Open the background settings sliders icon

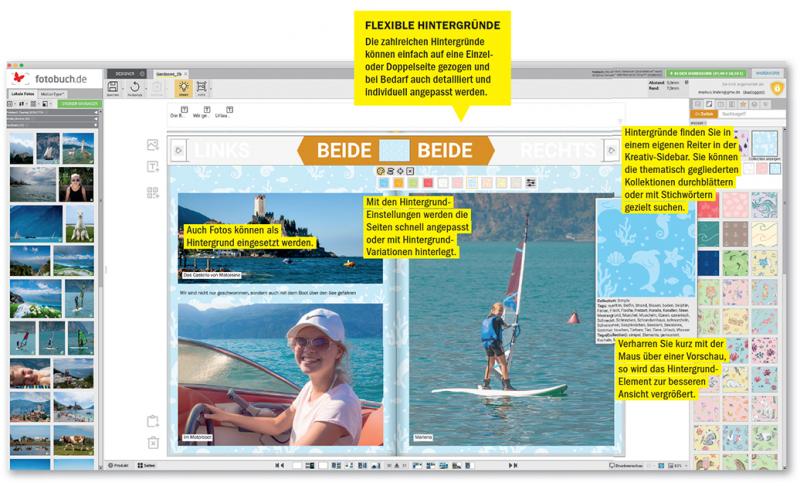[x=531, y=183]
